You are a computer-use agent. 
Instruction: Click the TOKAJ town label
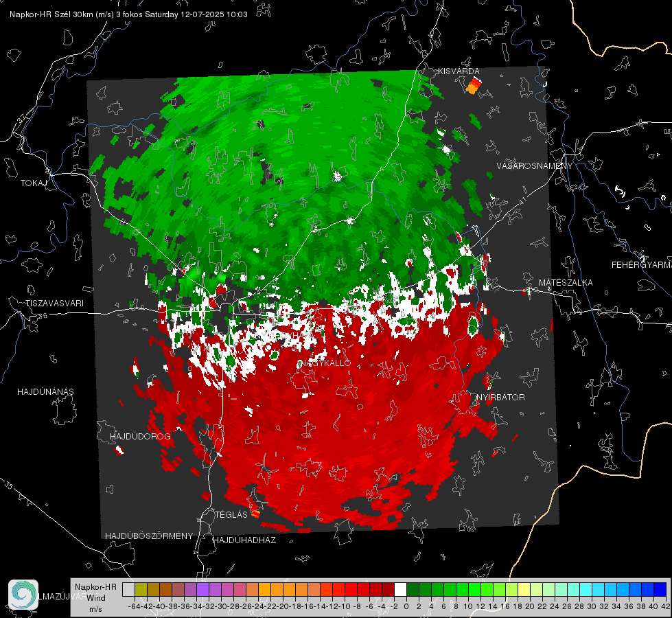(34, 183)
